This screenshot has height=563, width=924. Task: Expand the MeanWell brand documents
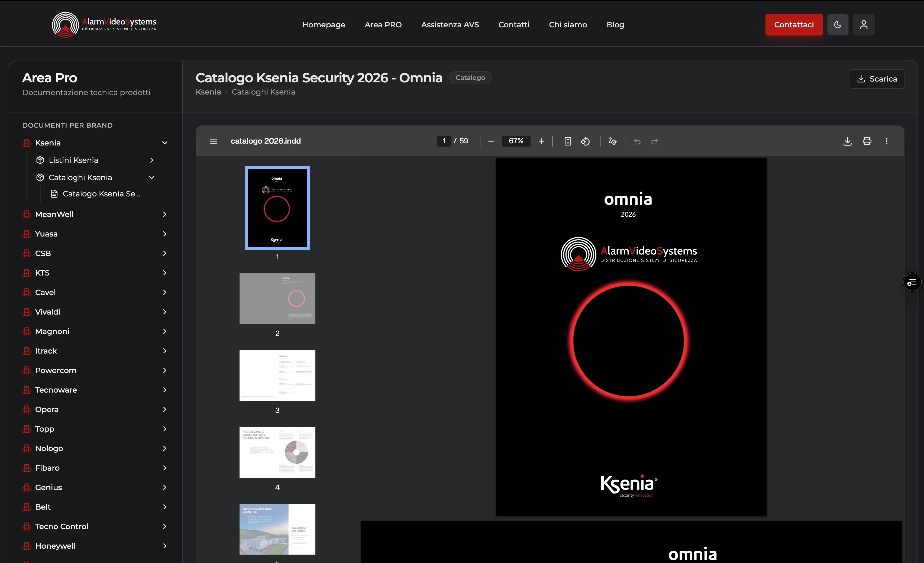[x=165, y=214]
